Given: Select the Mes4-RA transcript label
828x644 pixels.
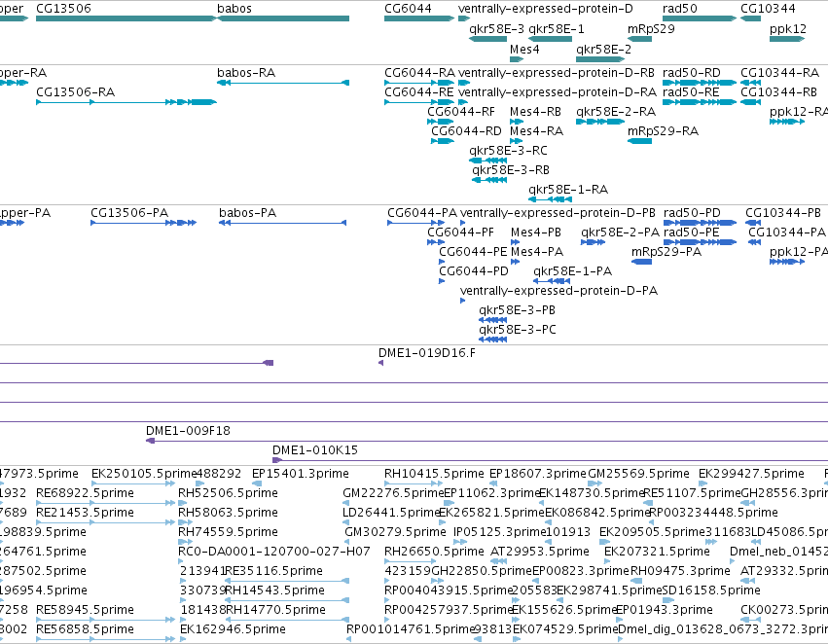Looking at the screenshot, I should [x=536, y=131].
